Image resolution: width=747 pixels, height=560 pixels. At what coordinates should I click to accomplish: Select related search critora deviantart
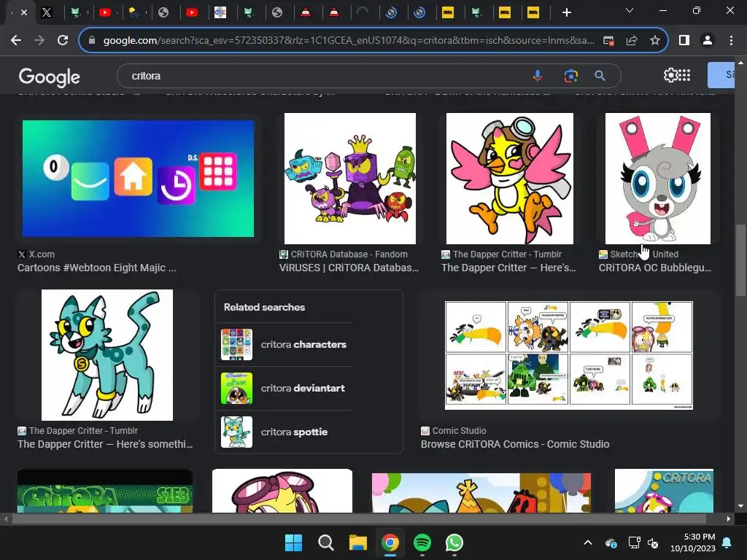click(x=285, y=388)
